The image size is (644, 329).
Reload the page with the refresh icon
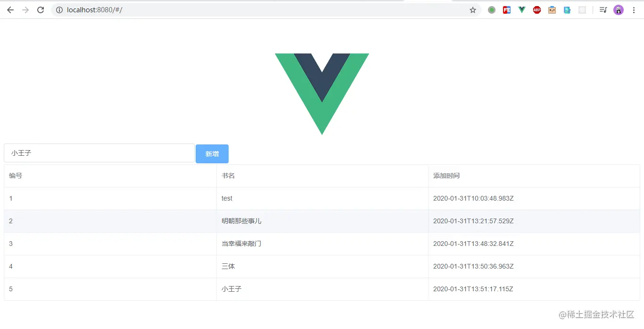click(41, 10)
